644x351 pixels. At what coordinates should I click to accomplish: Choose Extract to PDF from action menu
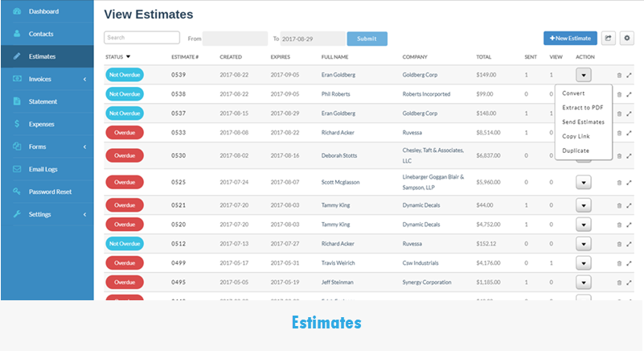point(582,107)
